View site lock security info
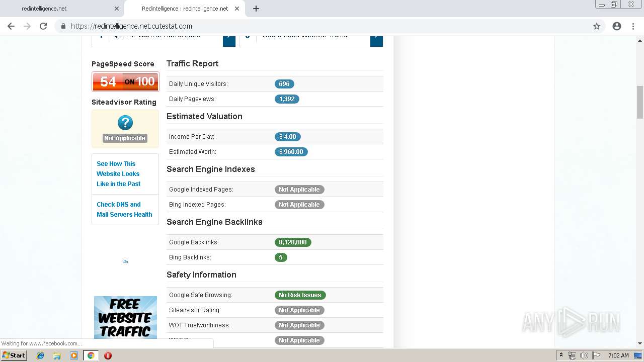The image size is (644, 362). (x=63, y=26)
